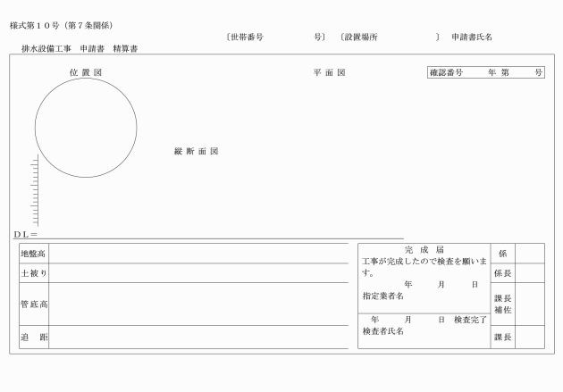Screen dimensions: 563x392
Task: Click the form header '様式第10号(第7条関係)'
Action: click(62, 26)
